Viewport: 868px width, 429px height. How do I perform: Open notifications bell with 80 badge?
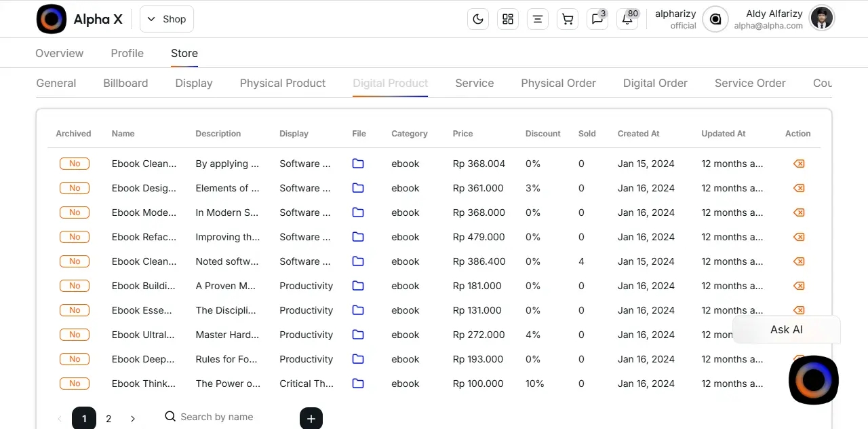(627, 19)
